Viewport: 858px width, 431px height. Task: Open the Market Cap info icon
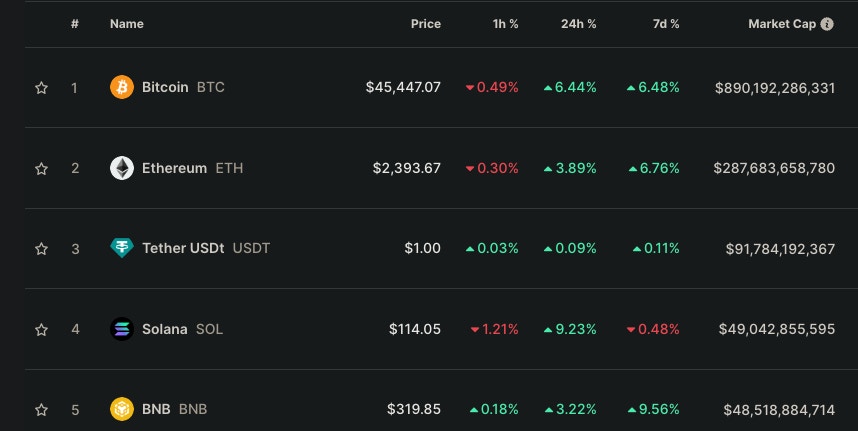tap(827, 24)
